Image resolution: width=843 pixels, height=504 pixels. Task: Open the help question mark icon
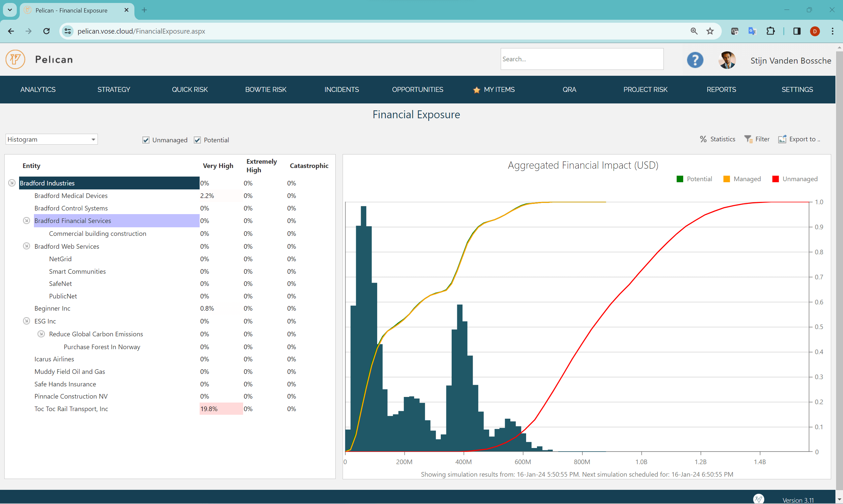coord(695,60)
